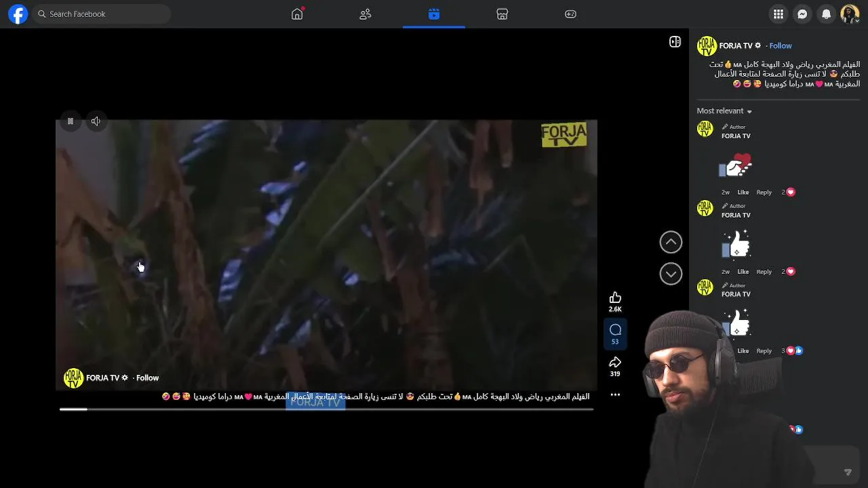
Task: Reply to the third comment
Action: 764,351
